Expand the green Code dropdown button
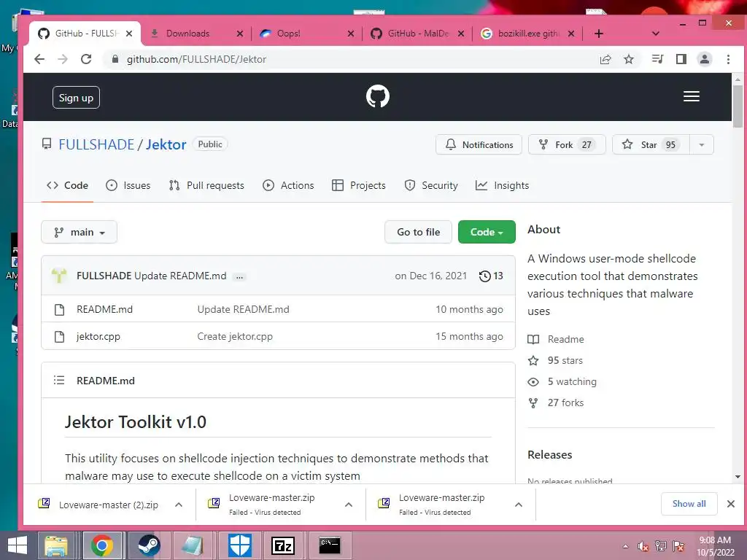The height and width of the screenshot is (560, 747). 487,232
